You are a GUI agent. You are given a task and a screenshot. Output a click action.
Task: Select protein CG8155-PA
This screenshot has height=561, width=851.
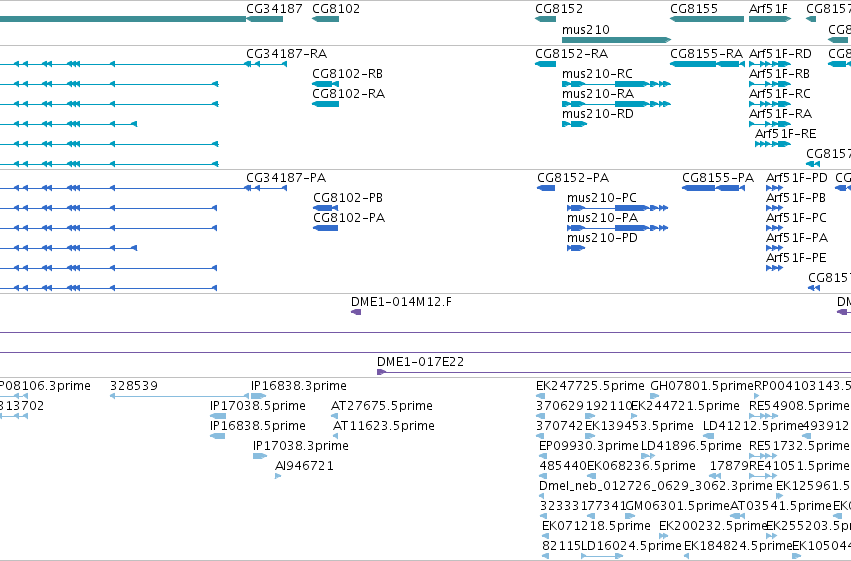[718, 178]
